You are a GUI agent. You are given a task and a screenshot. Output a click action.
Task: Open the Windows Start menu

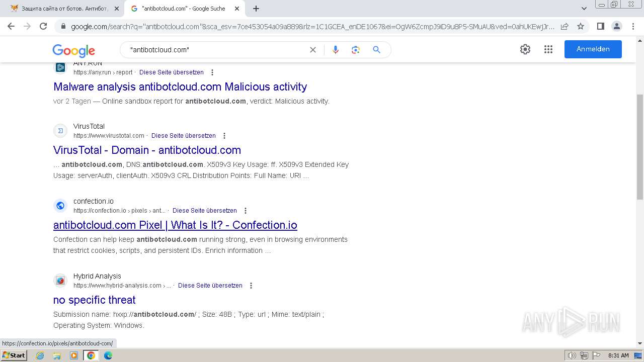[14, 355]
